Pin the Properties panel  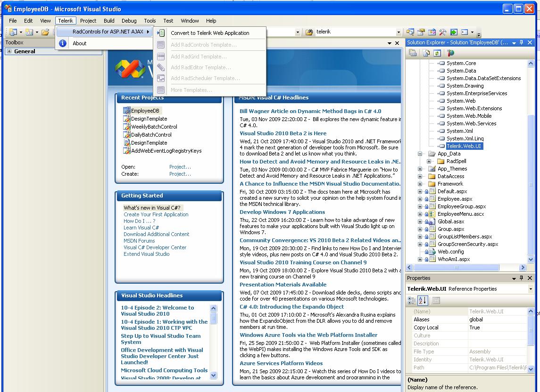click(522, 278)
